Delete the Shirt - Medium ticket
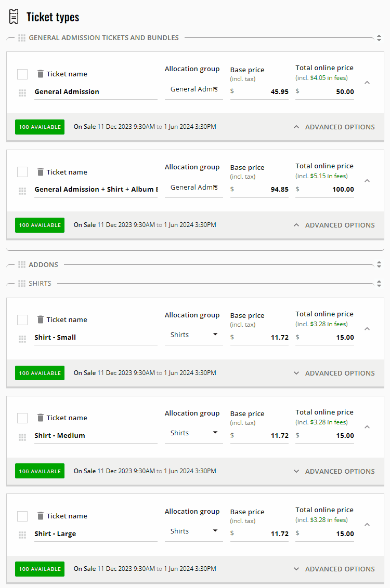The width and height of the screenshot is (390, 588). click(x=41, y=417)
